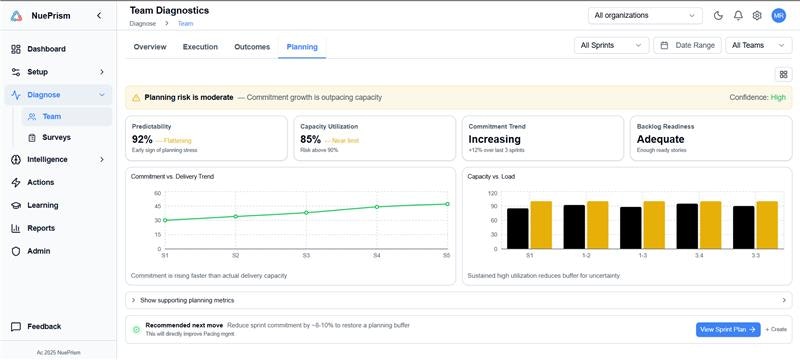This screenshot has height=360, width=800.
Task: Open notifications bell
Action: coord(738,16)
